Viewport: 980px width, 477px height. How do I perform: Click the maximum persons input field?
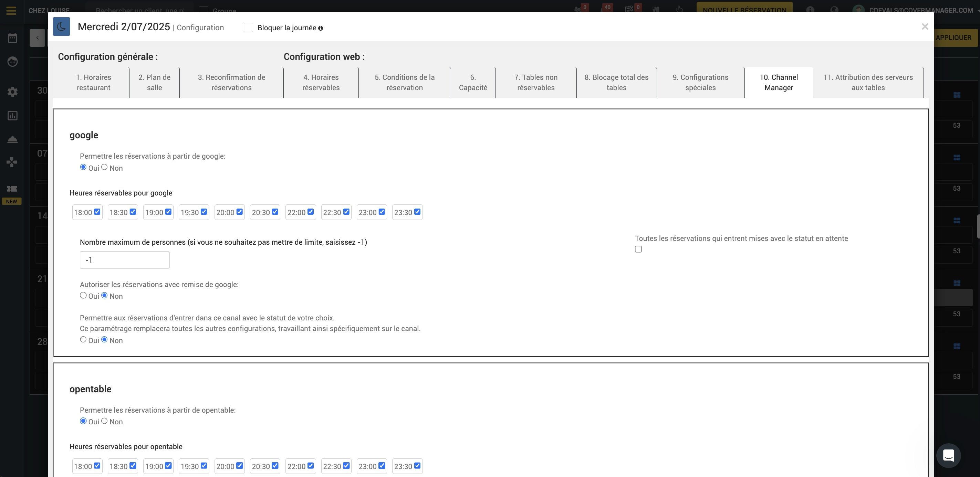tap(124, 260)
